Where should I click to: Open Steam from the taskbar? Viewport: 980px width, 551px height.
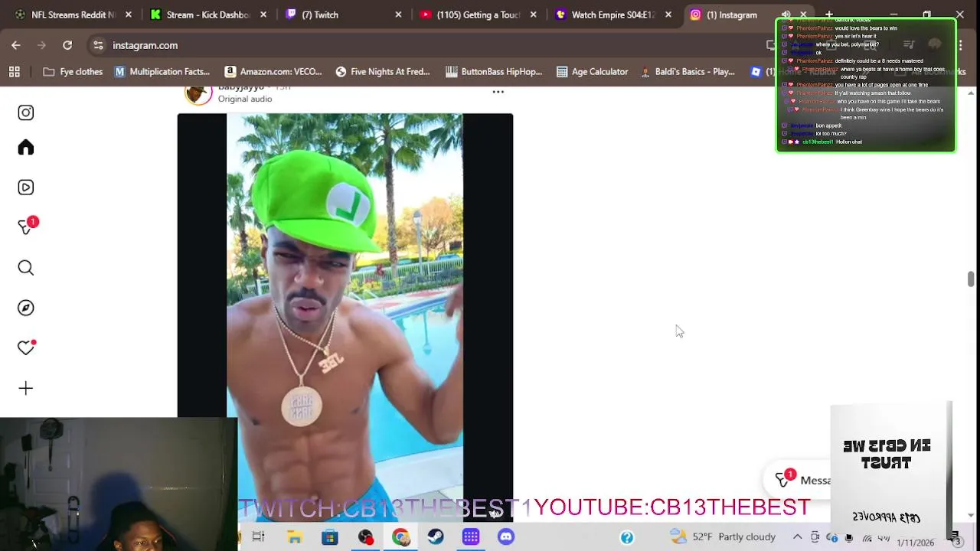click(436, 536)
